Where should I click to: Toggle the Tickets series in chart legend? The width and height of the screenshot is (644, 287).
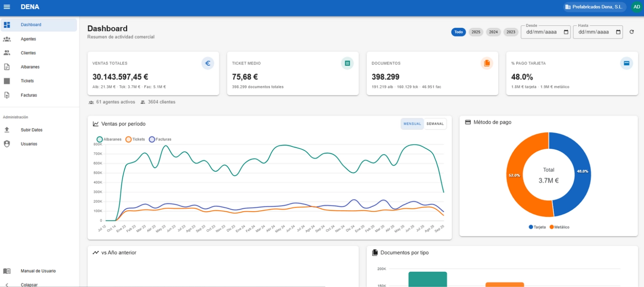point(135,139)
